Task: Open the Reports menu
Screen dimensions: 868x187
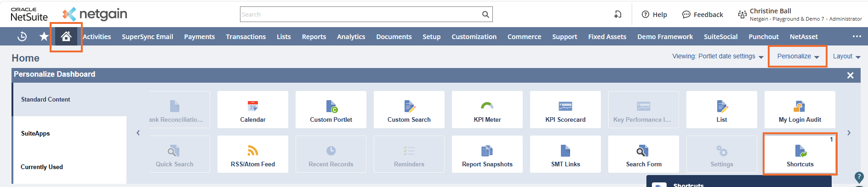Action: 314,37
